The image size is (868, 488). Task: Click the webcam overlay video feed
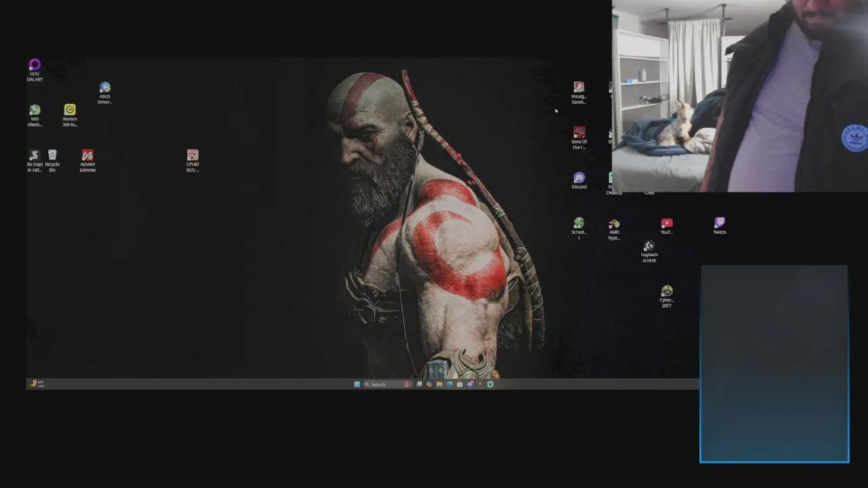click(740, 96)
